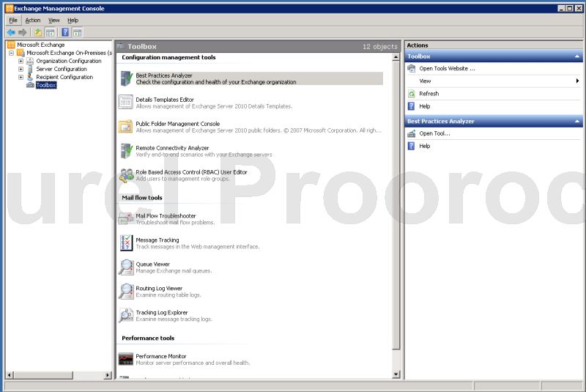Select Remote Connectivity Analyzer text
The image size is (586, 392).
click(x=172, y=148)
